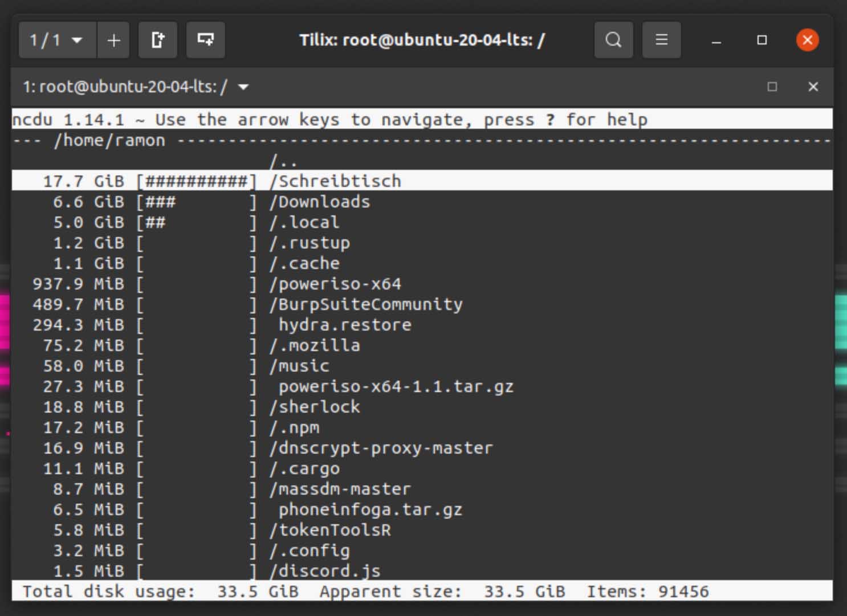This screenshot has height=616, width=847.
Task: Select the /tokenToolsR directory entry
Action: tap(422, 530)
